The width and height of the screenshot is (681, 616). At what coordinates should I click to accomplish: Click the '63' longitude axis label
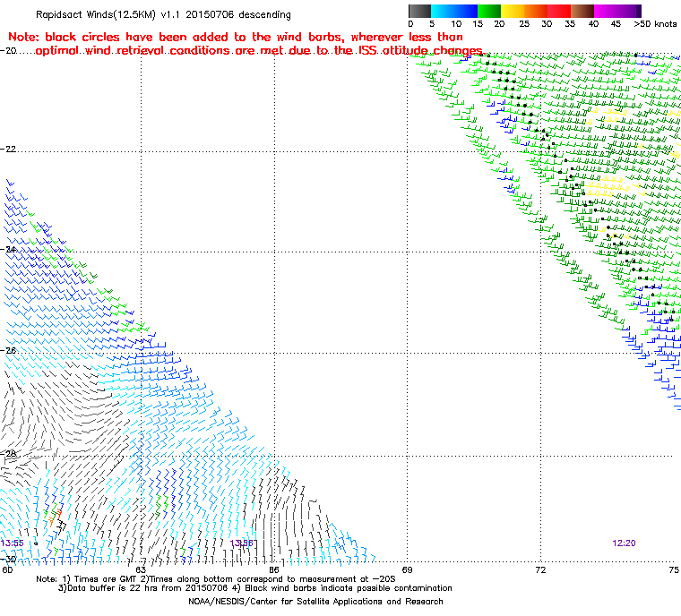click(141, 570)
